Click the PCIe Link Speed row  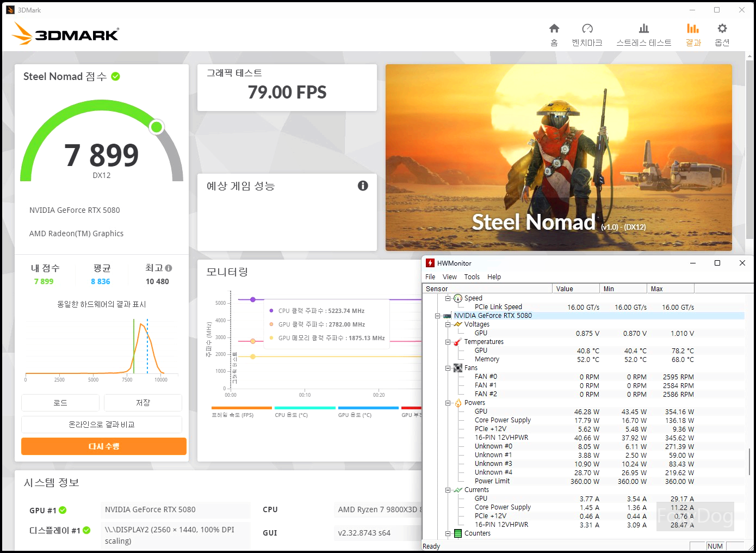(584, 307)
